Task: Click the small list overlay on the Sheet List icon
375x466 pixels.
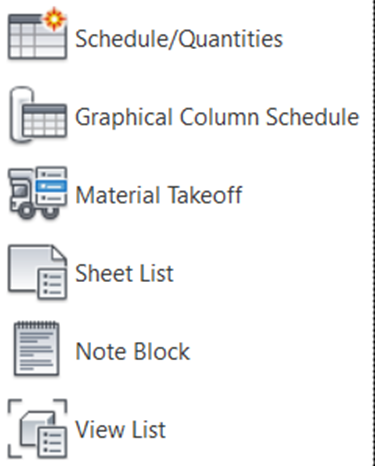Action: pyautogui.click(x=52, y=284)
